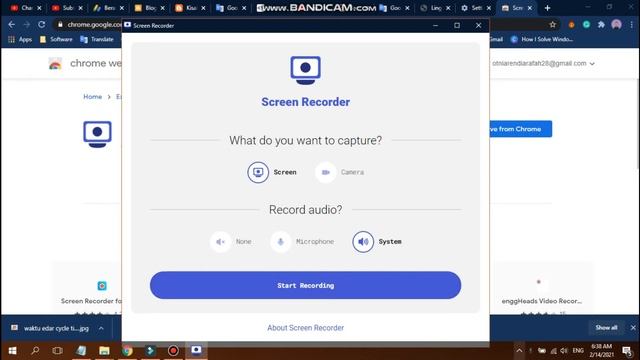Go back in Chrome browser
640x360 pixels.
pyautogui.click(x=11, y=24)
